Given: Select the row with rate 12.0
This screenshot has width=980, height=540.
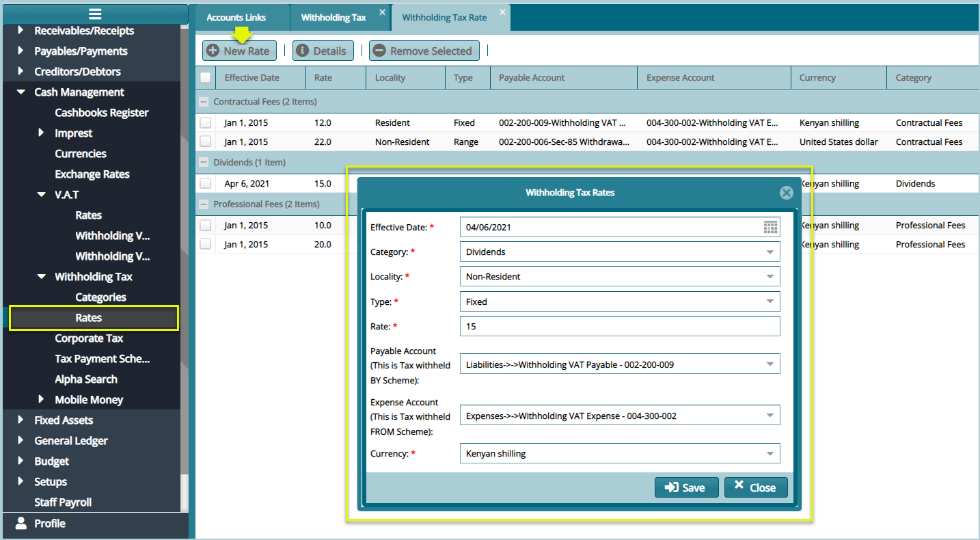Looking at the screenshot, I should tap(205, 123).
